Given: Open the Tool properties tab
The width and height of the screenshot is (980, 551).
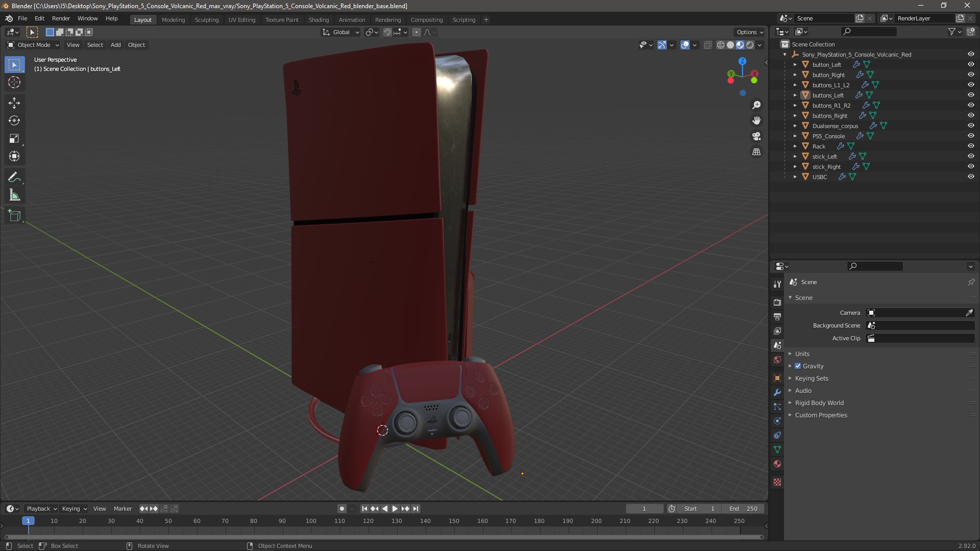Looking at the screenshot, I should point(777,284).
